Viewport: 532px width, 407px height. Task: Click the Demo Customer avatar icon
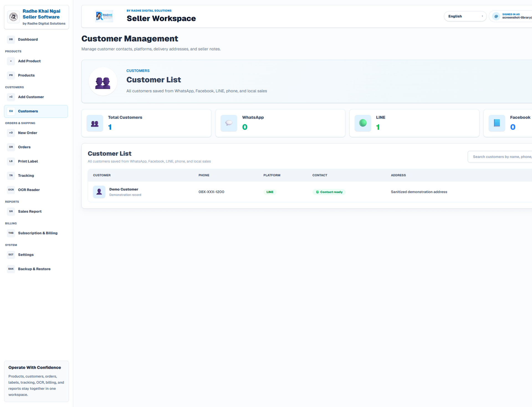tap(99, 192)
